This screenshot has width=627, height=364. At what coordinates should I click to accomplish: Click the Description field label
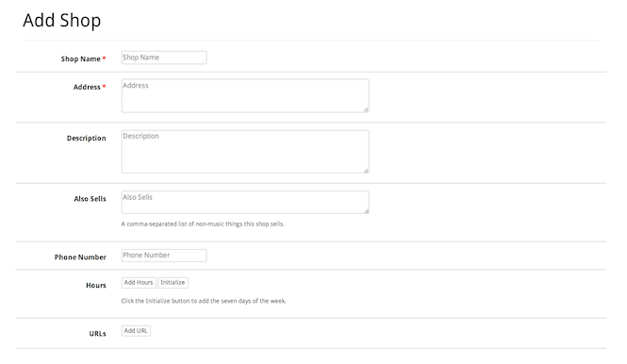pyautogui.click(x=87, y=138)
